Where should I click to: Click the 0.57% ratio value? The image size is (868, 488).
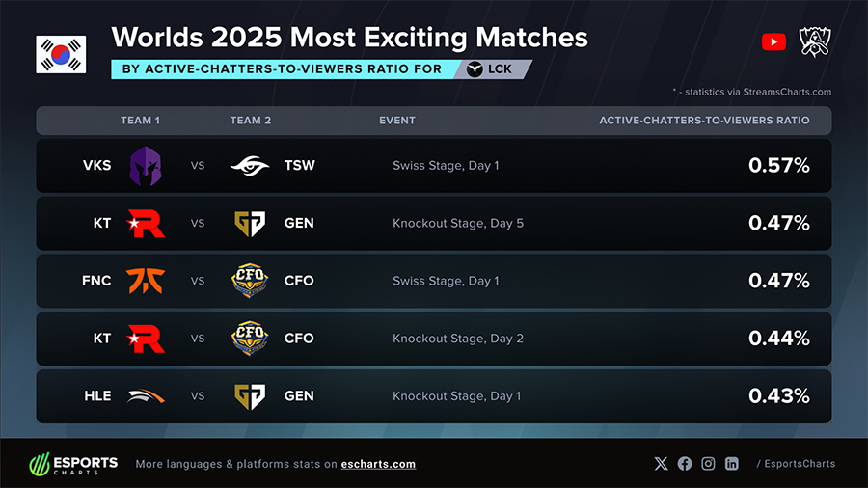[x=778, y=165]
